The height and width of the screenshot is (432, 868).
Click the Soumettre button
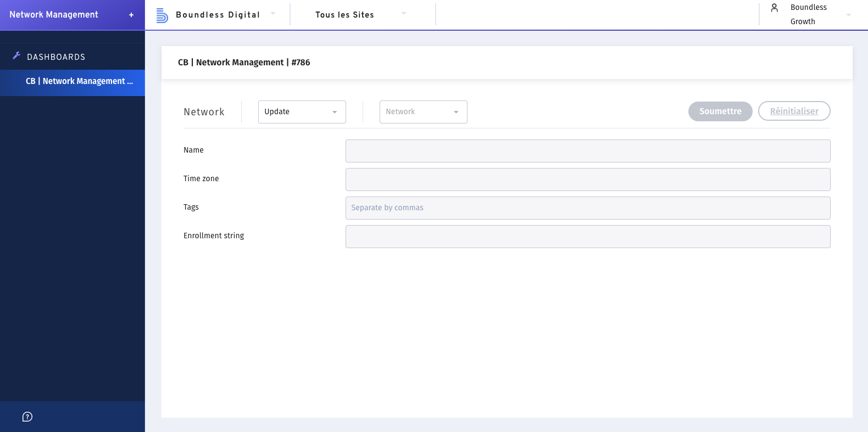(x=720, y=111)
